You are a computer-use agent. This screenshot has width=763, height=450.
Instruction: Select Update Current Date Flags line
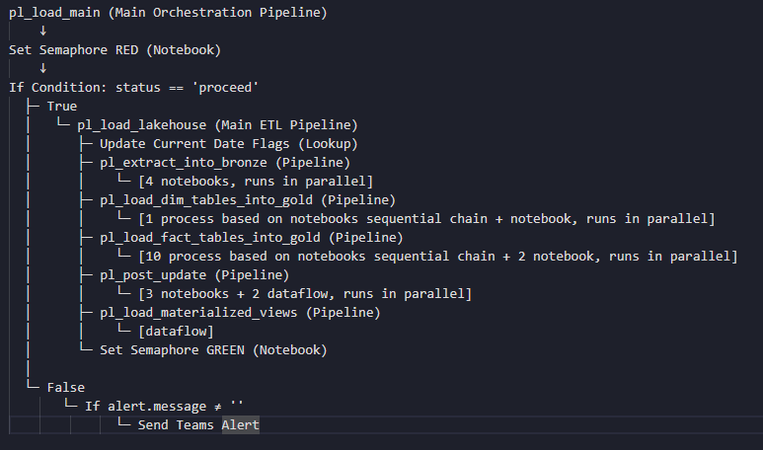tap(229, 144)
